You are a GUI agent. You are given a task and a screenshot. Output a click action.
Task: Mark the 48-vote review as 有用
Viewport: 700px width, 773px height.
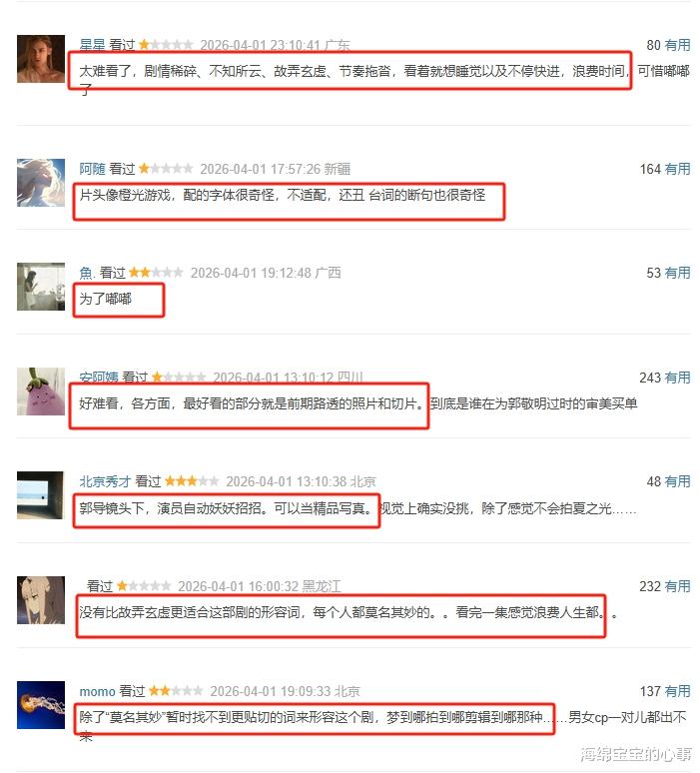(x=677, y=481)
